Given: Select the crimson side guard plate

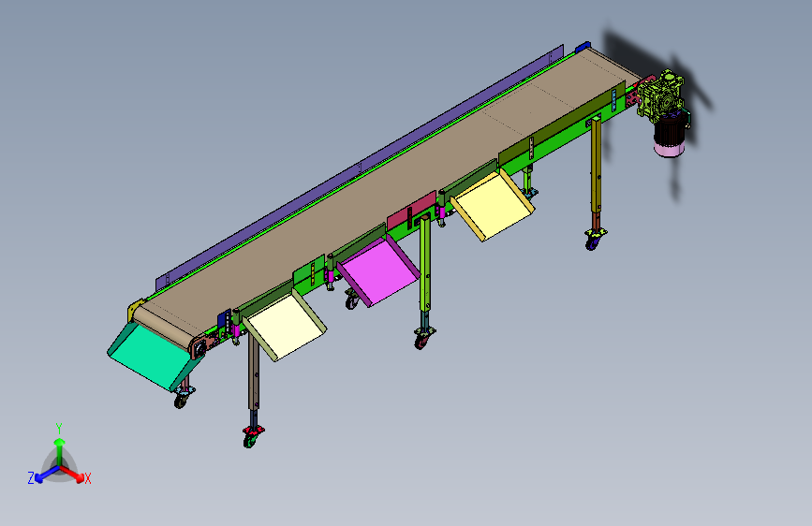Looking at the screenshot, I should [412, 211].
